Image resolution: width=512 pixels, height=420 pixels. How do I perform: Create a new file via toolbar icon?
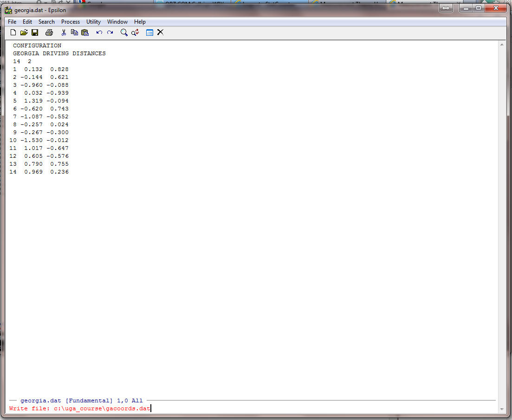[x=13, y=32]
